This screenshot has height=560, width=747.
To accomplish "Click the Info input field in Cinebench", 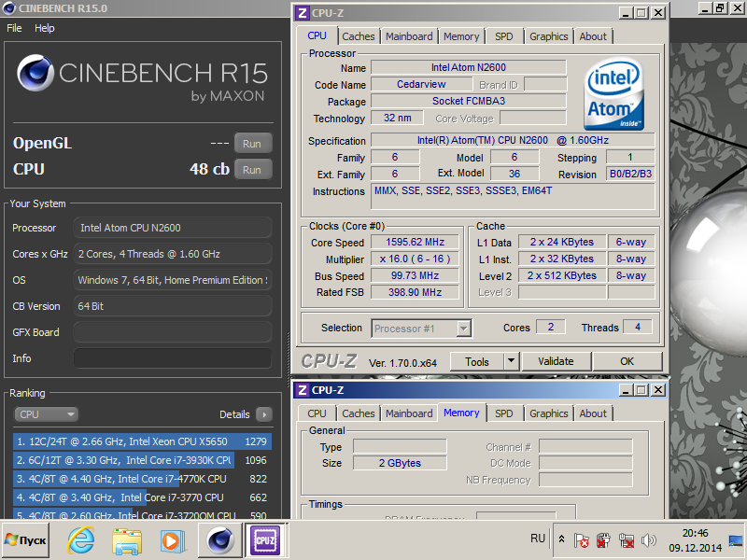I will coord(173,358).
